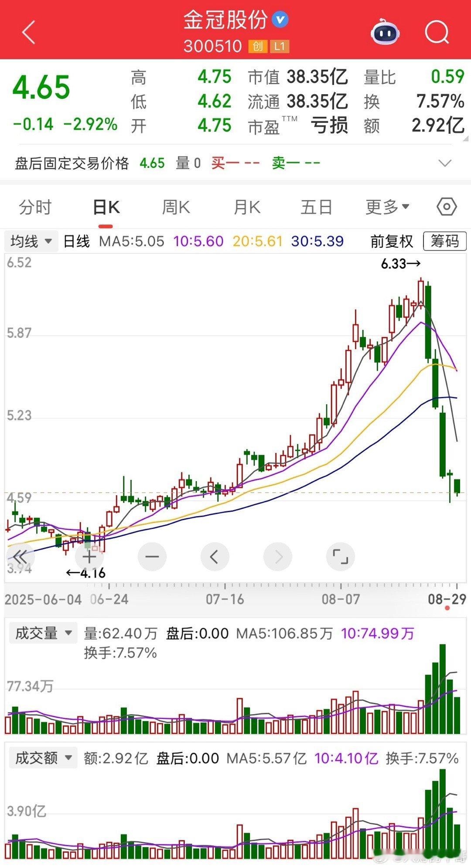Tap the 低 4.62 low price value
Viewport: 471px width, 868px height.
(x=214, y=102)
